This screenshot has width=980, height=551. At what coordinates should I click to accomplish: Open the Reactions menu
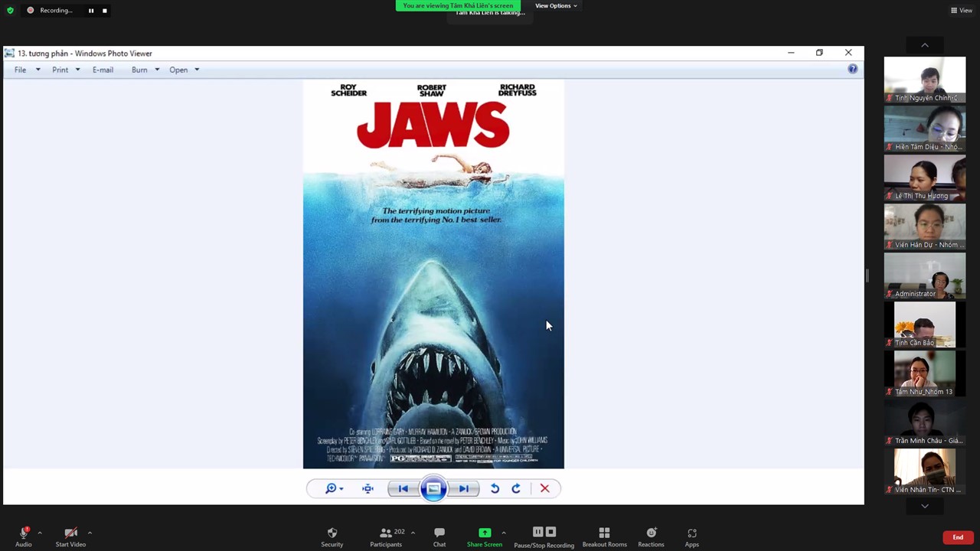click(x=651, y=537)
